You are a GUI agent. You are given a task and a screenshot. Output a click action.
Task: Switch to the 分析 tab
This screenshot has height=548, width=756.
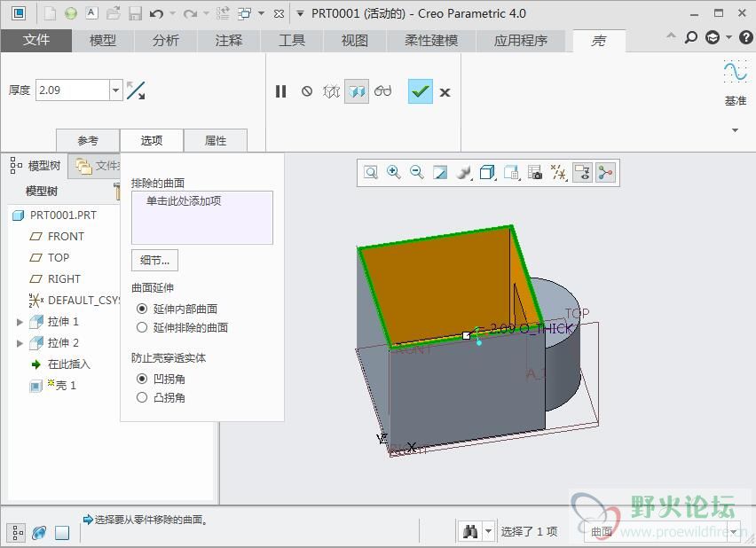point(165,41)
